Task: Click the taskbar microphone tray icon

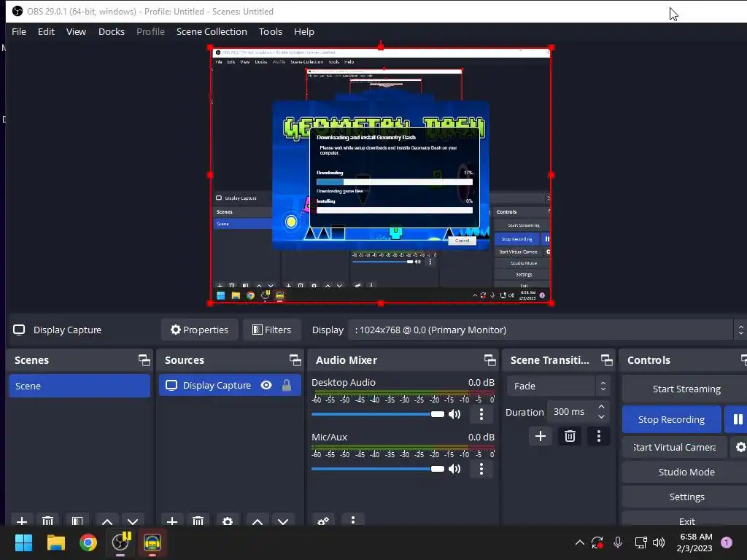Action: pos(618,542)
